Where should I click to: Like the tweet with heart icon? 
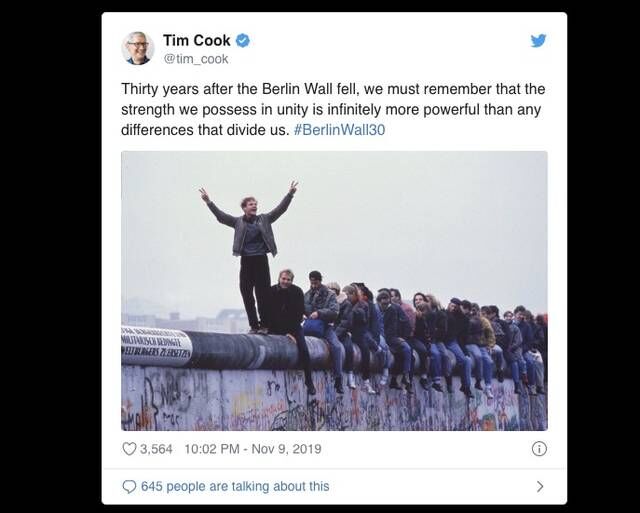129,449
